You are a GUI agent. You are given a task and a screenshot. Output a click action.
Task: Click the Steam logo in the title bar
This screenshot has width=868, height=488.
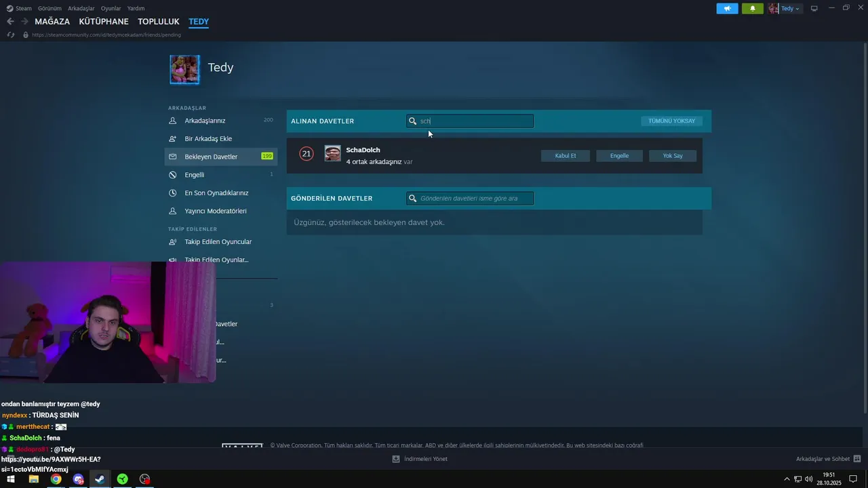9,8
